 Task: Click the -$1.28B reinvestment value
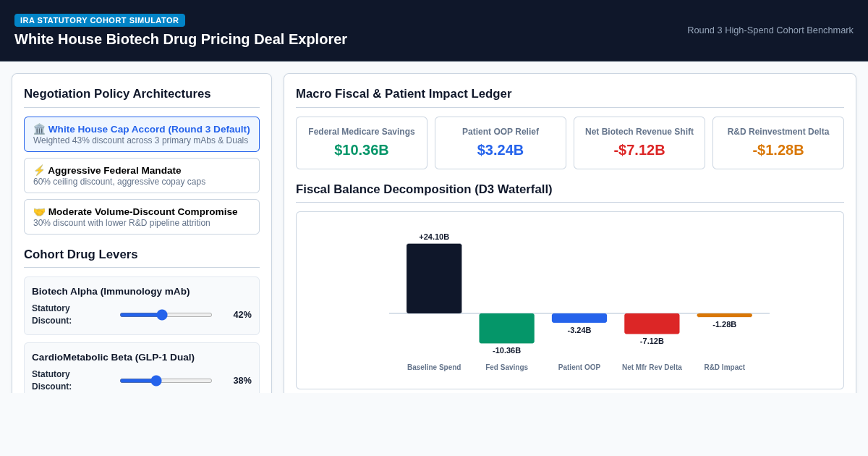click(778, 150)
